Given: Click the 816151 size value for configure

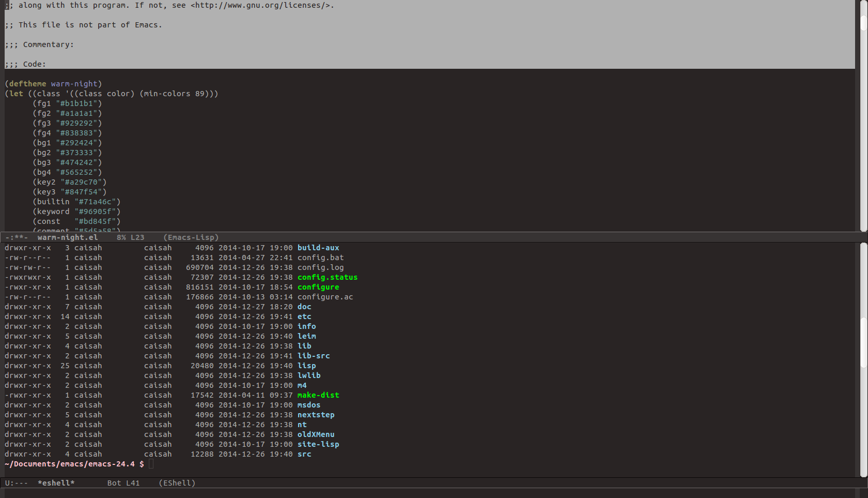Looking at the screenshot, I should [x=200, y=287].
